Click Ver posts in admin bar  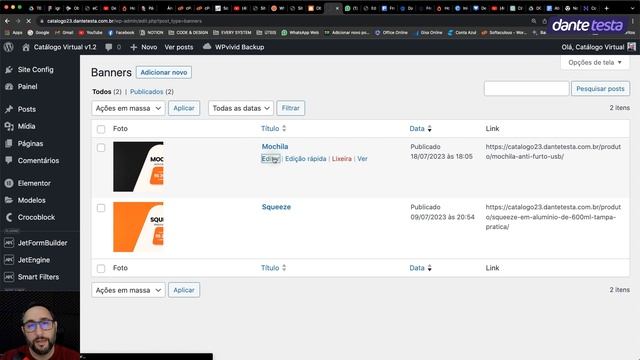pos(179,47)
